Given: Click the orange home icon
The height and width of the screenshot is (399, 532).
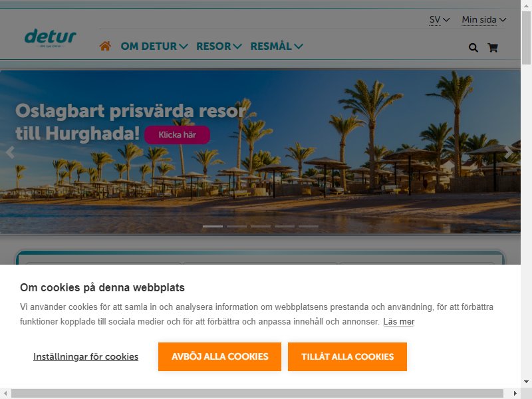Looking at the screenshot, I should [x=105, y=46].
